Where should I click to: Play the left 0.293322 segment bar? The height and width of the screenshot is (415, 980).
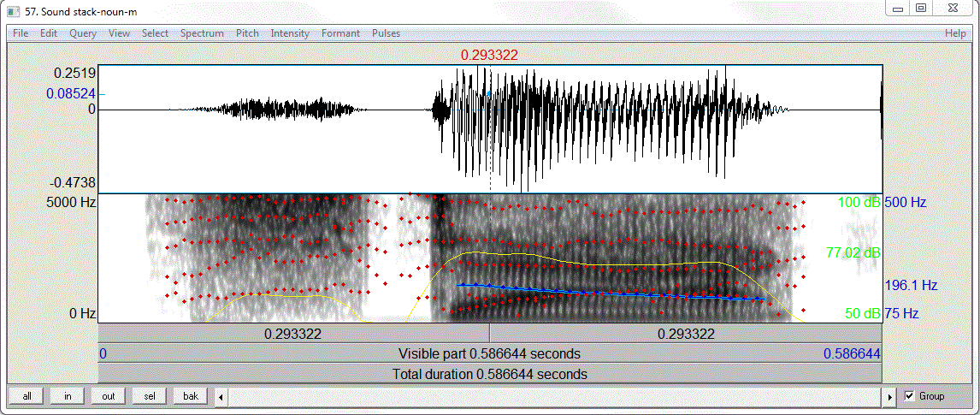[294, 334]
